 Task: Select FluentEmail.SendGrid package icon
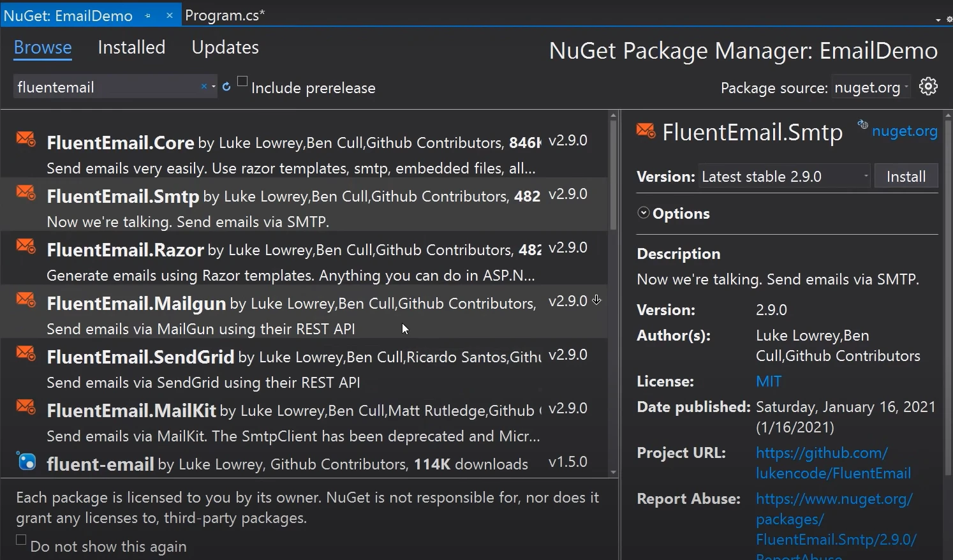coord(26,353)
